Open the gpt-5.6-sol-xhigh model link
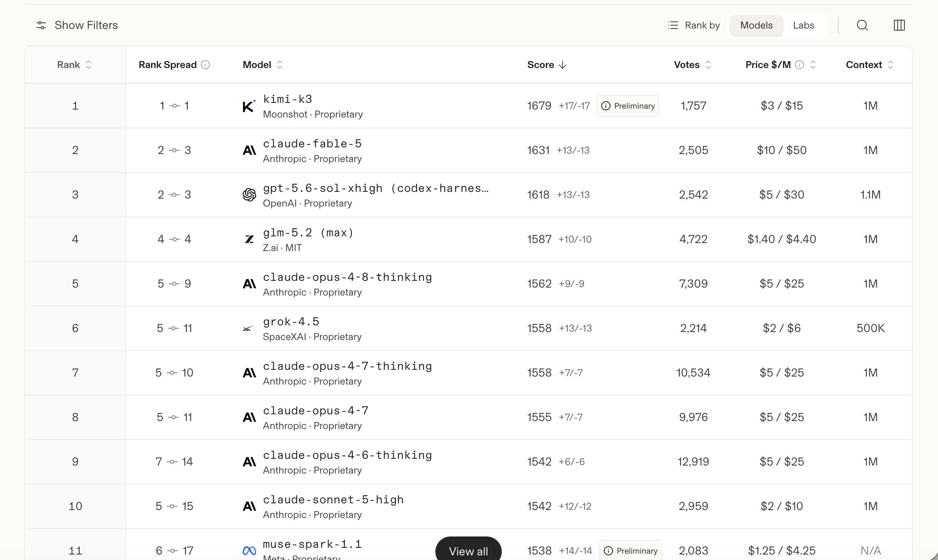This screenshot has height=560, width=938. pos(376,188)
